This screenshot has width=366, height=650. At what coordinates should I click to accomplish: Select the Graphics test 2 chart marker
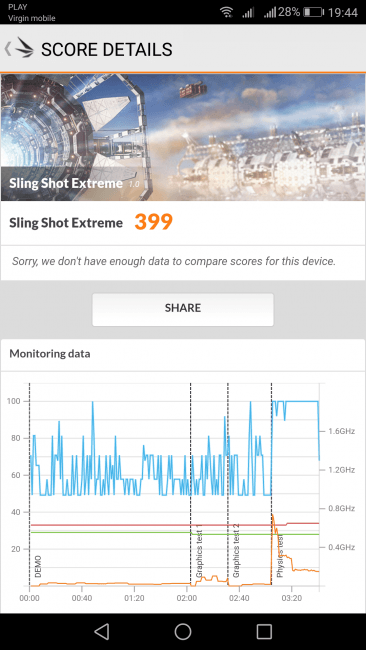click(236, 551)
